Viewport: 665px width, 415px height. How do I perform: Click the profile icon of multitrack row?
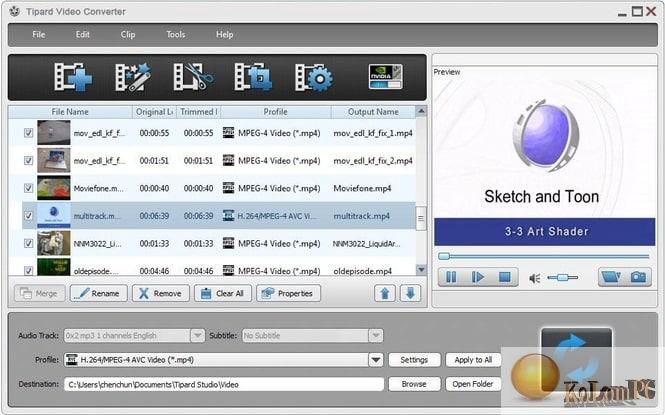tap(228, 215)
